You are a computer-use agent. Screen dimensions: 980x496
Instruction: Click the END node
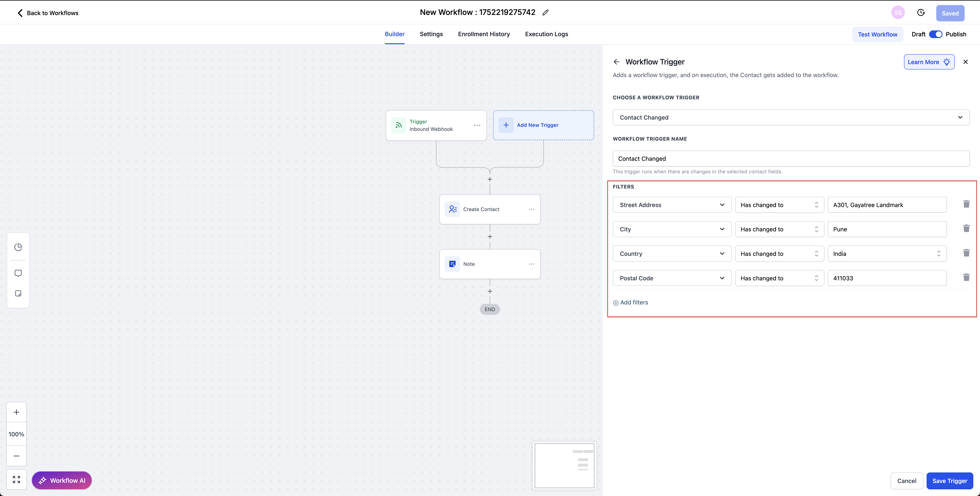[490, 309]
